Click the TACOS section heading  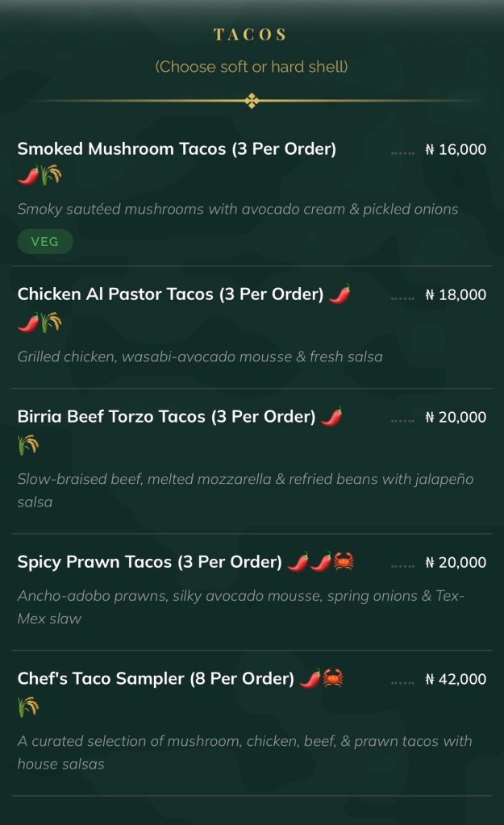pos(251,35)
